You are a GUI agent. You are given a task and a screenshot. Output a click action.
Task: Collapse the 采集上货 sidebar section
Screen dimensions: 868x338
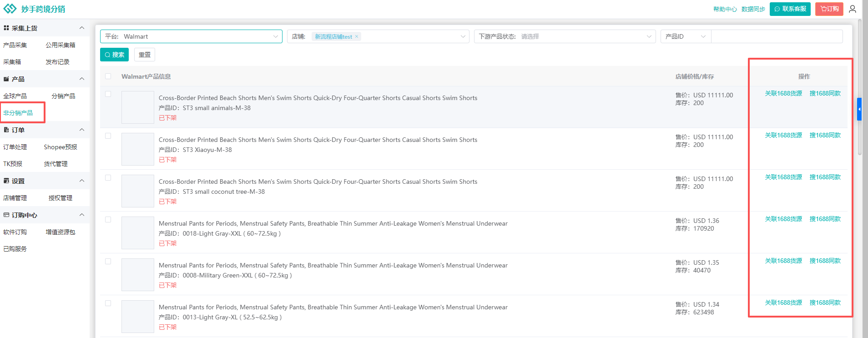(x=82, y=28)
